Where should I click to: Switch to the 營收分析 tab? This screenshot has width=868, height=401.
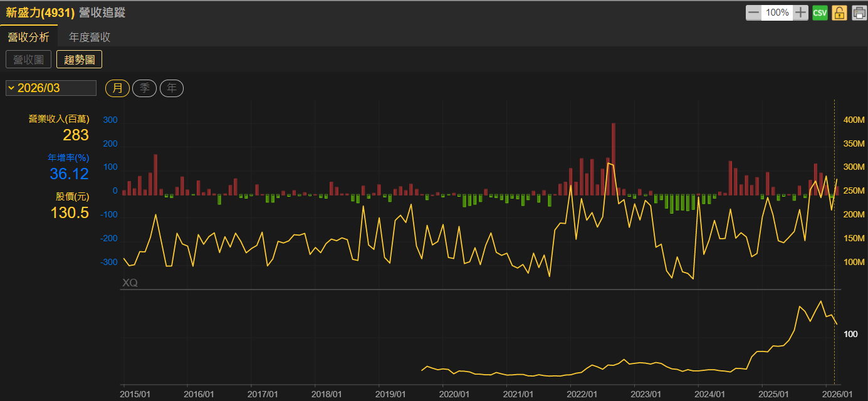coord(28,37)
